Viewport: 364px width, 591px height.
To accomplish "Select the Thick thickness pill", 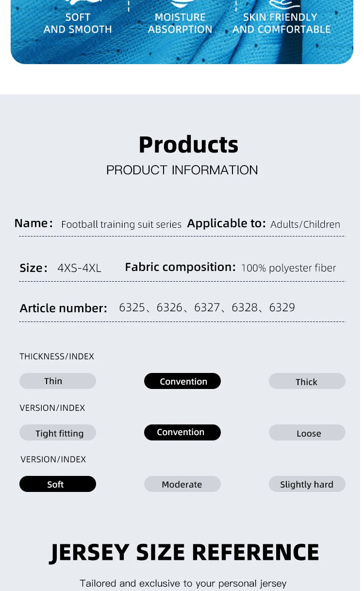I will click(x=307, y=382).
